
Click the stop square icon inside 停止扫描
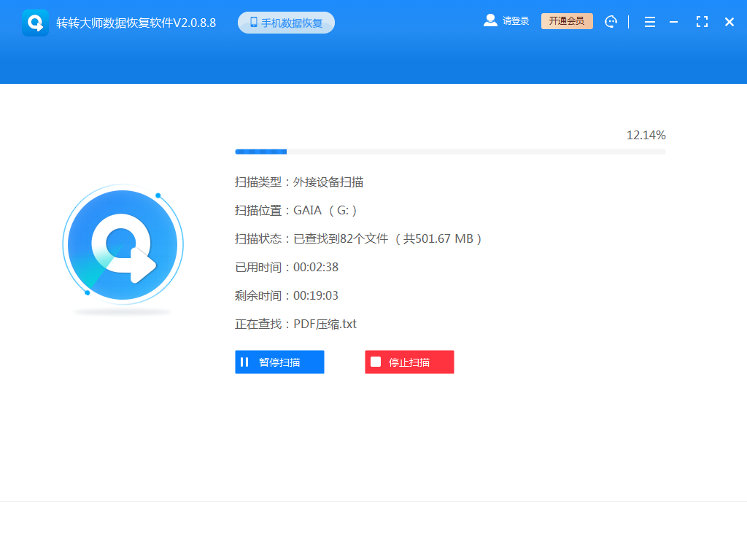(x=375, y=362)
